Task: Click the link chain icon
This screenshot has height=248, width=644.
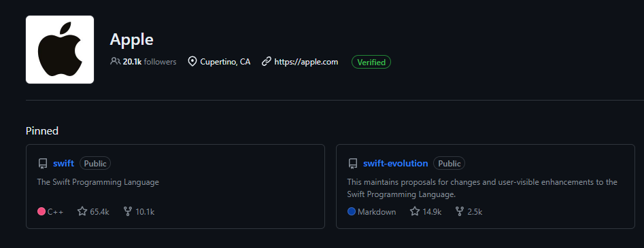Action: tap(267, 62)
